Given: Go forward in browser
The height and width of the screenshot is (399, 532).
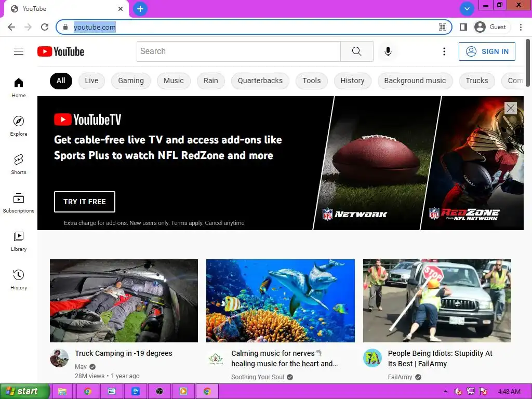Looking at the screenshot, I should coord(28,27).
